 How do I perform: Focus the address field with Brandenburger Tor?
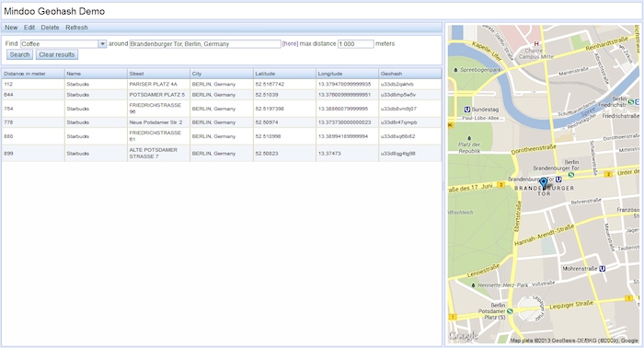click(205, 44)
